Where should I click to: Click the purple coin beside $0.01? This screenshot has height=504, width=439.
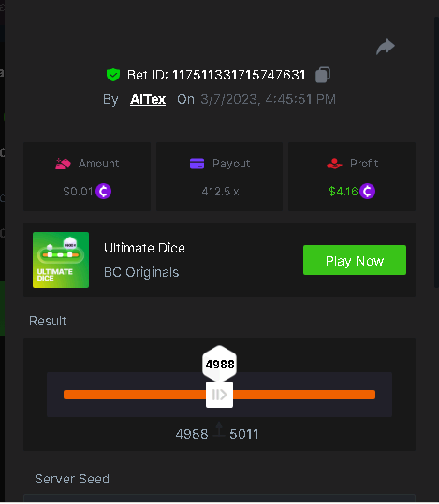(103, 192)
